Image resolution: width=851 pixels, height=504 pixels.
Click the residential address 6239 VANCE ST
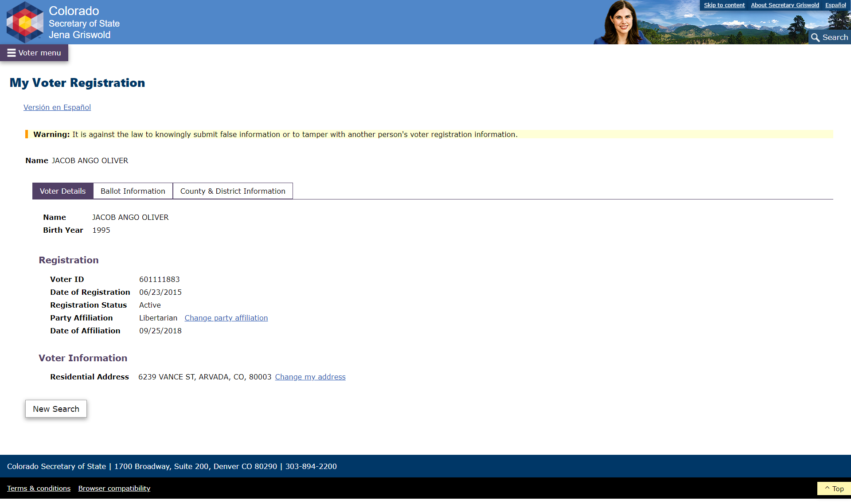205,377
